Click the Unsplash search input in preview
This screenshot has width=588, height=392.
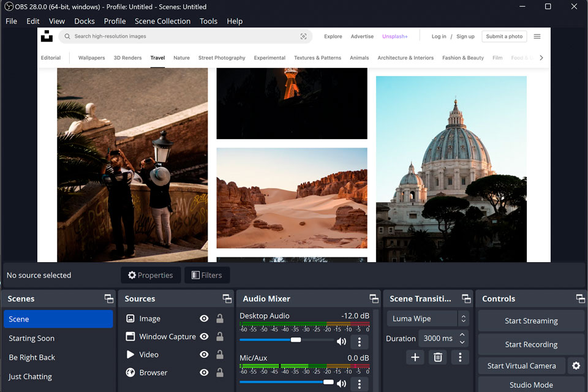[185, 36]
